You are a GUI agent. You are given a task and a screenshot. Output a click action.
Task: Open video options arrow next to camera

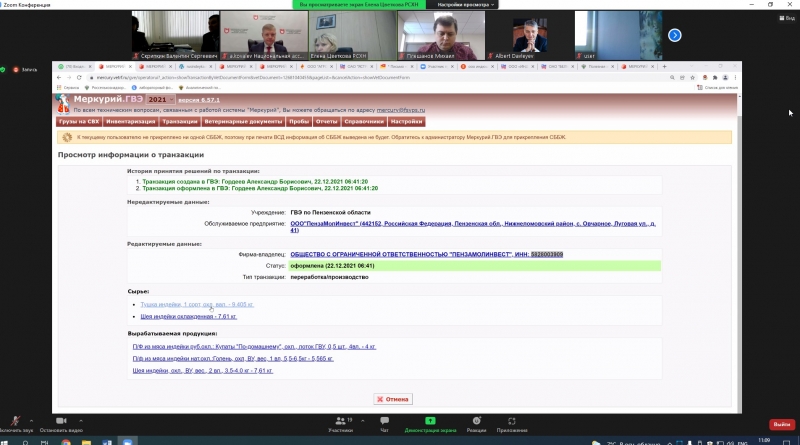pyautogui.click(x=81, y=421)
